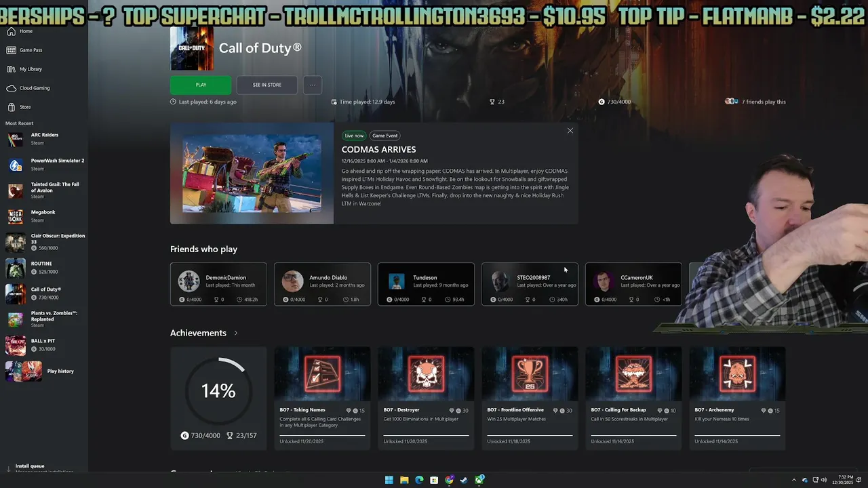The height and width of the screenshot is (488, 868).
Task: Open the CODMAS event image
Action: [252, 174]
